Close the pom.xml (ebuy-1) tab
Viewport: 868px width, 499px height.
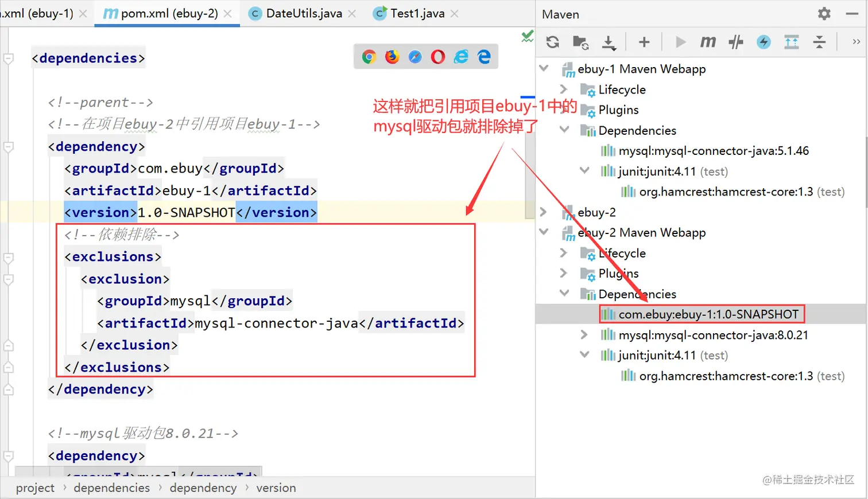pyautogui.click(x=83, y=14)
